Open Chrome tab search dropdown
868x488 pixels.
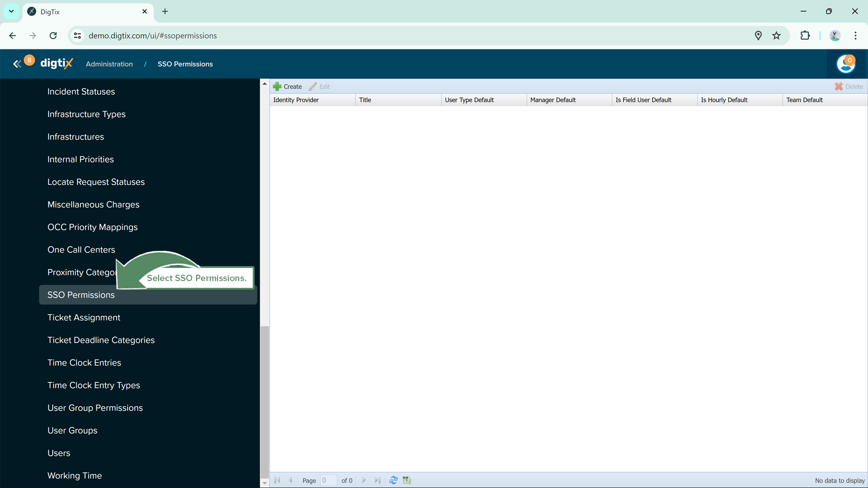(x=11, y=11)
